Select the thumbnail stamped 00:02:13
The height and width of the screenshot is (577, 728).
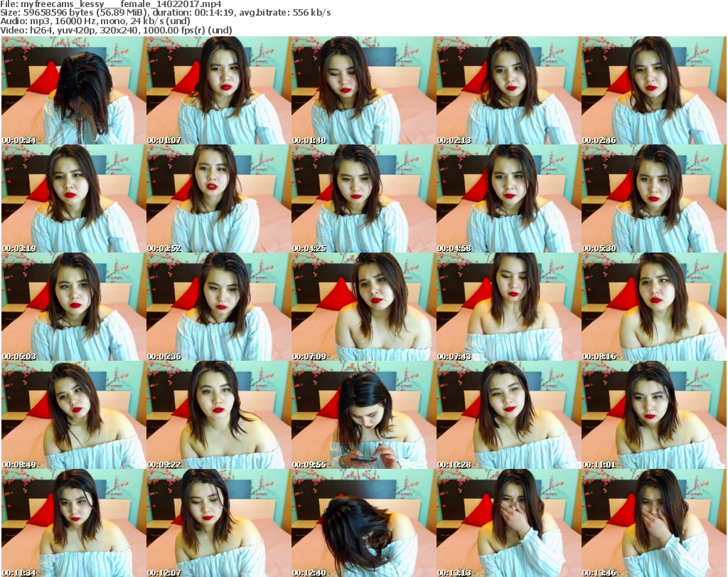point(508,90)
